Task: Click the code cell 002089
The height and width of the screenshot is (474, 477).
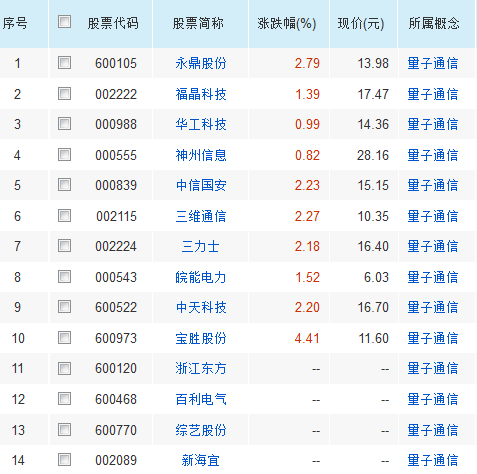Action: click(116, 460)
